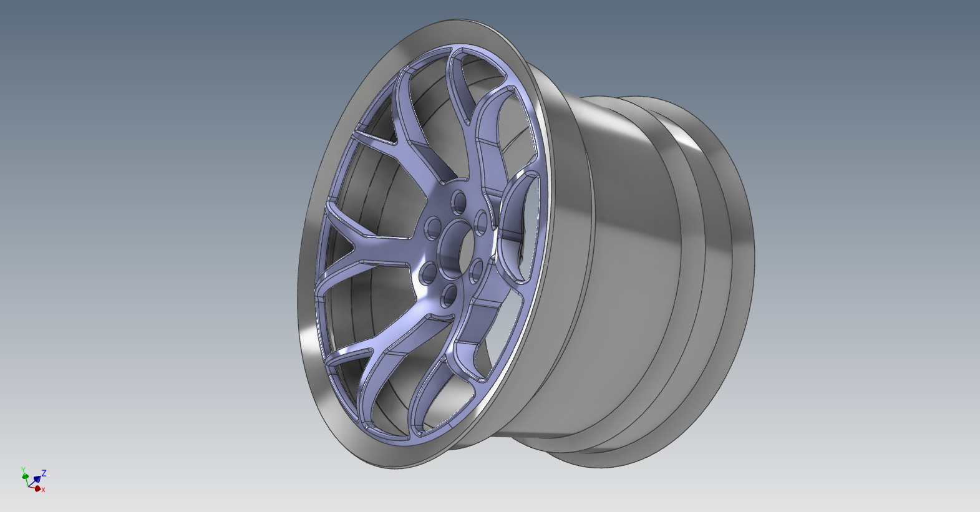980x512 pixels.
Task: Select the gray outer barrel surface of the wheel
Action: [x=630, y=268]
